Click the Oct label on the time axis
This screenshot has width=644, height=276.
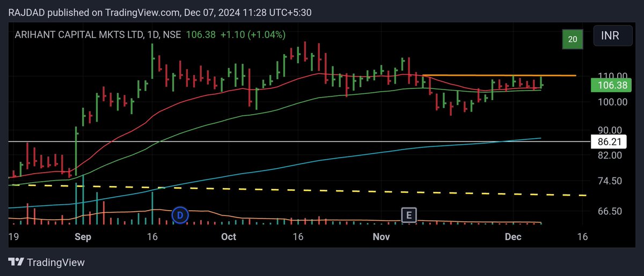229,236
